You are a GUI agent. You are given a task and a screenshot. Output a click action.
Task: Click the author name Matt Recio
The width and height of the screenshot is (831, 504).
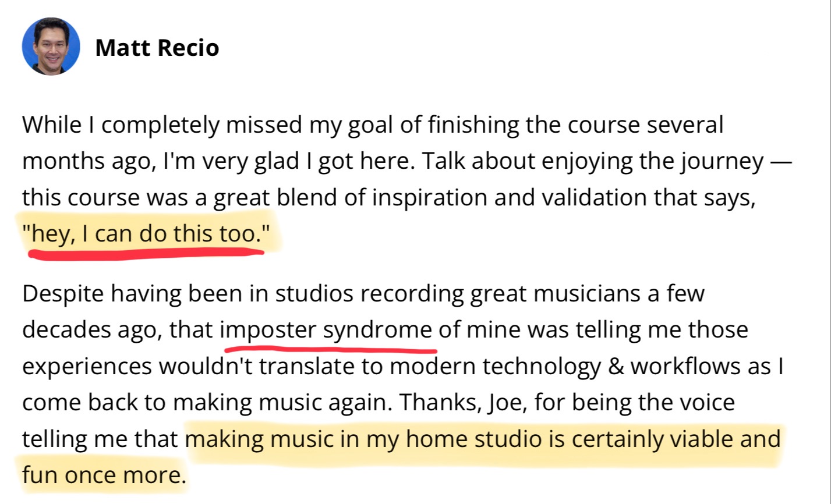point(157,47)
